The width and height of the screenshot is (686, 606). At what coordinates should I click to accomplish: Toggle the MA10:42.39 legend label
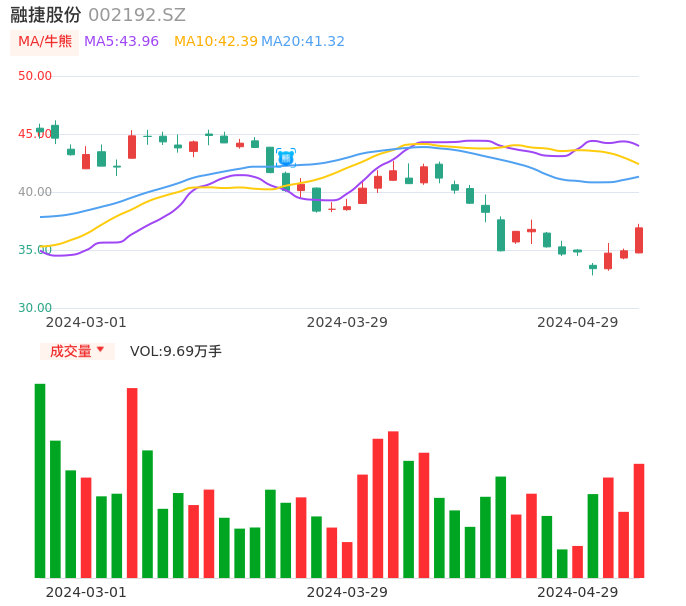(x=215, y=42)
